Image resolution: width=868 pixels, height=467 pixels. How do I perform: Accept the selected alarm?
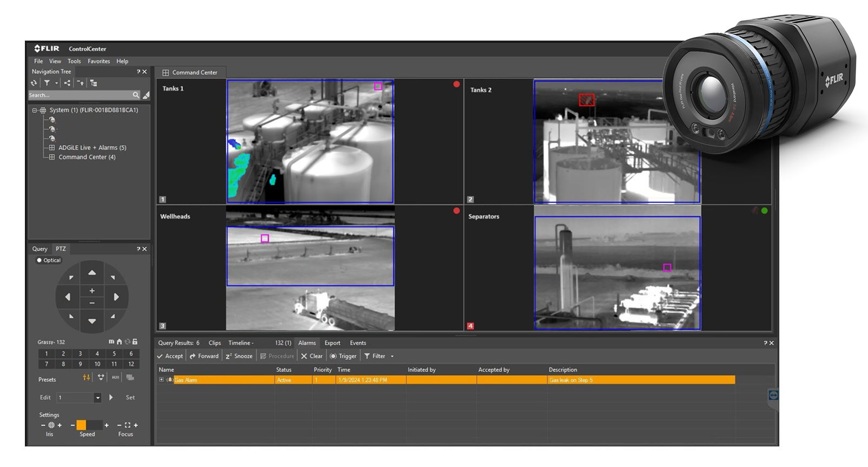pyautogui.click(x=170, y=356)
